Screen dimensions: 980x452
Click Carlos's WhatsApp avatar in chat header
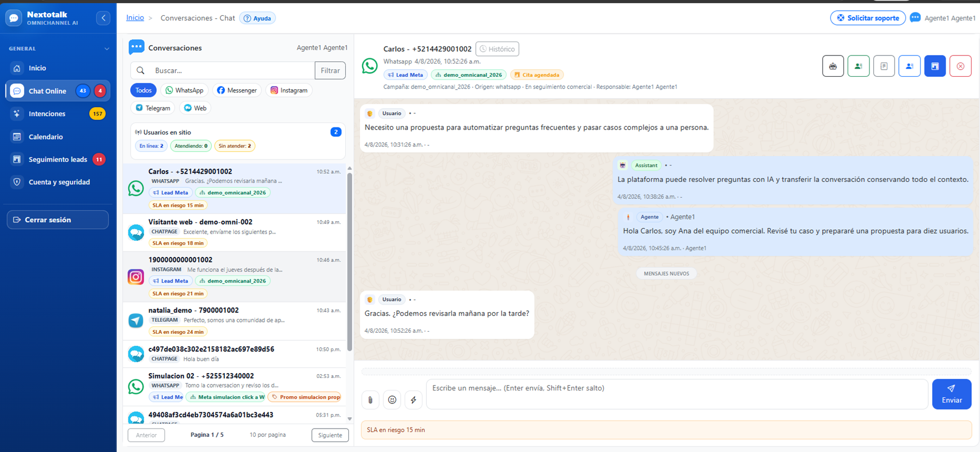[370, 66]
